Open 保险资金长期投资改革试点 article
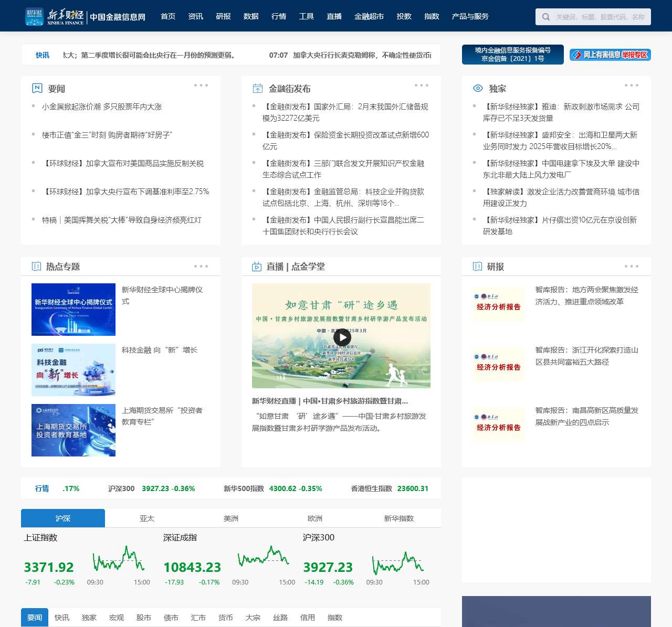Viewport: 672px width, 627px height. (345, 141)
